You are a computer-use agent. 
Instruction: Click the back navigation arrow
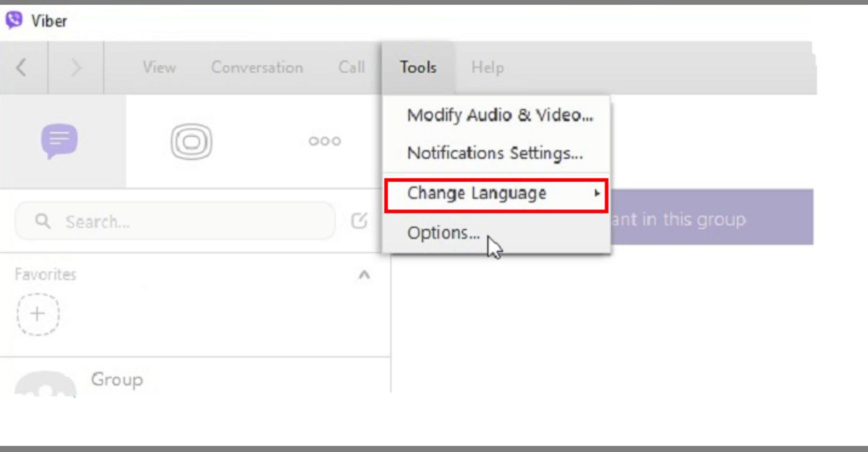22,67
